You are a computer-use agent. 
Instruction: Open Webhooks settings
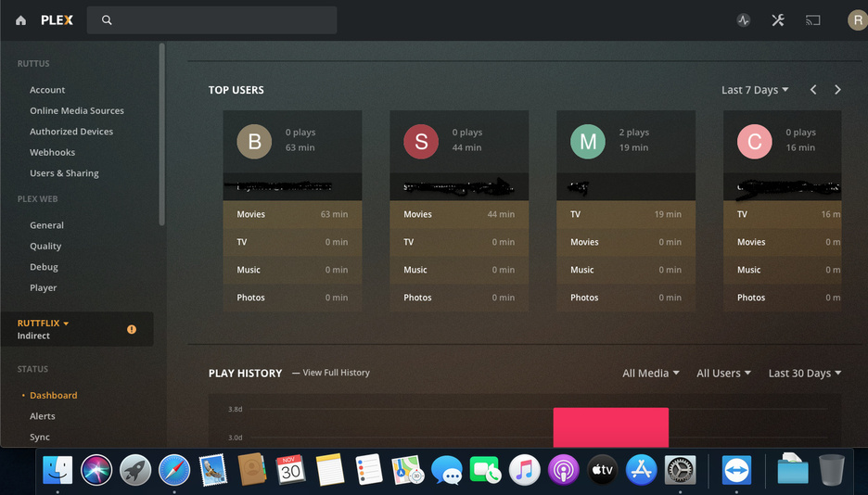53,152
